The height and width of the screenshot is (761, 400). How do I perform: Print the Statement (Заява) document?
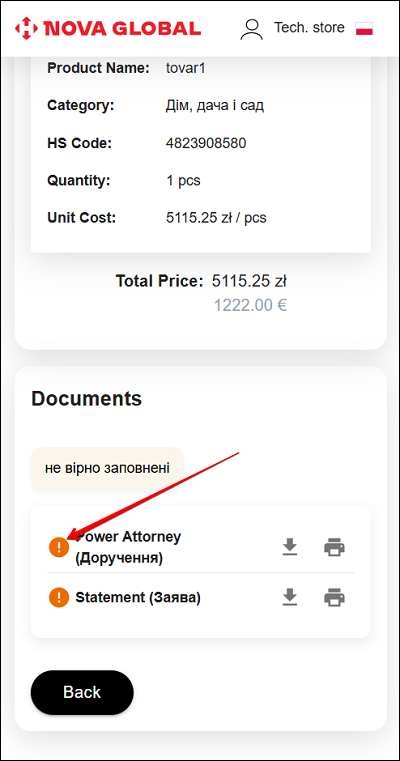click(334, 597)
